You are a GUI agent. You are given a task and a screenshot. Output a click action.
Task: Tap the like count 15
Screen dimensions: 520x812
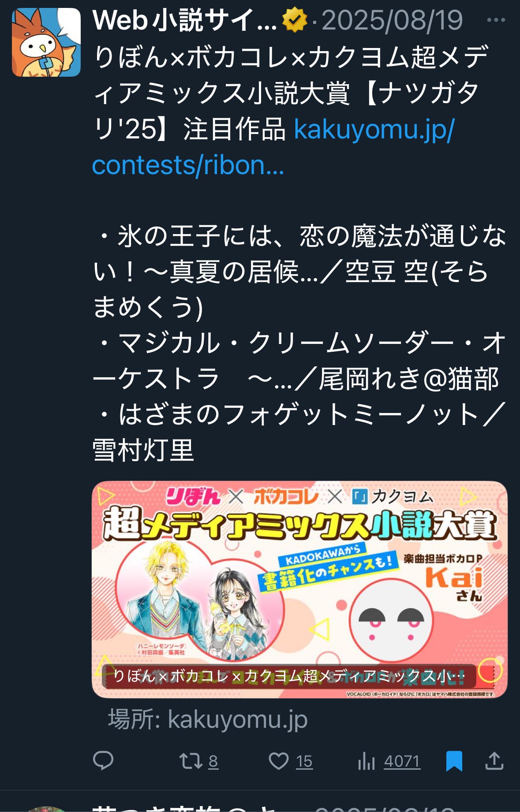(304, 761)
